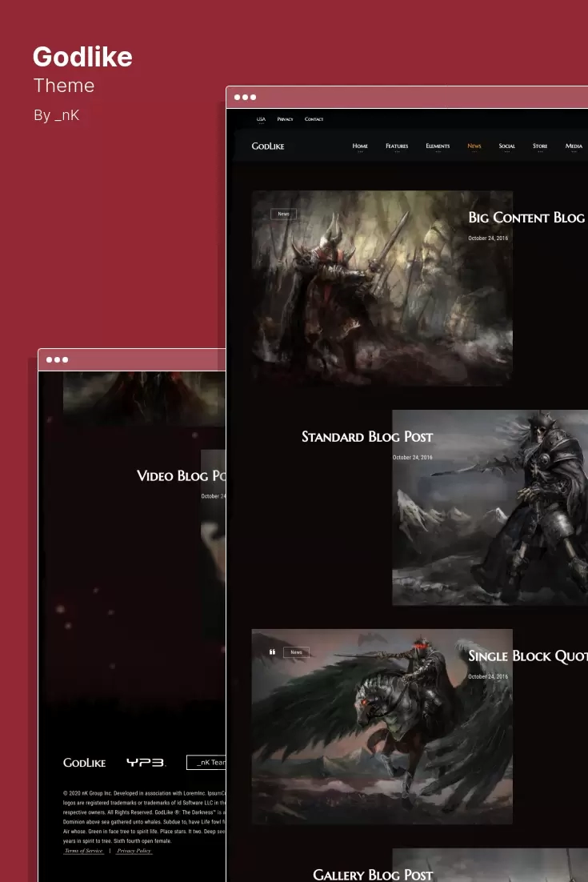Open the Big Content Blog warrior thumbnail
Screen dimensions: 588x882
pyautogui.click(x=382, y=288)
